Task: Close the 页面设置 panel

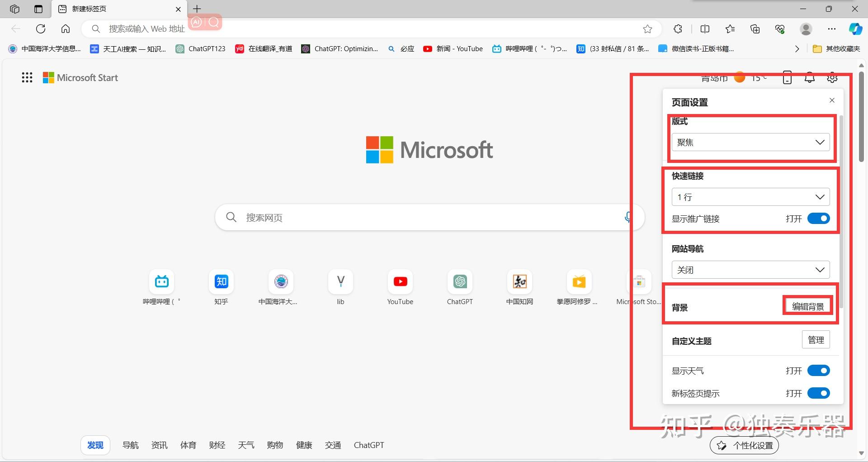Action: coord(832,100)
